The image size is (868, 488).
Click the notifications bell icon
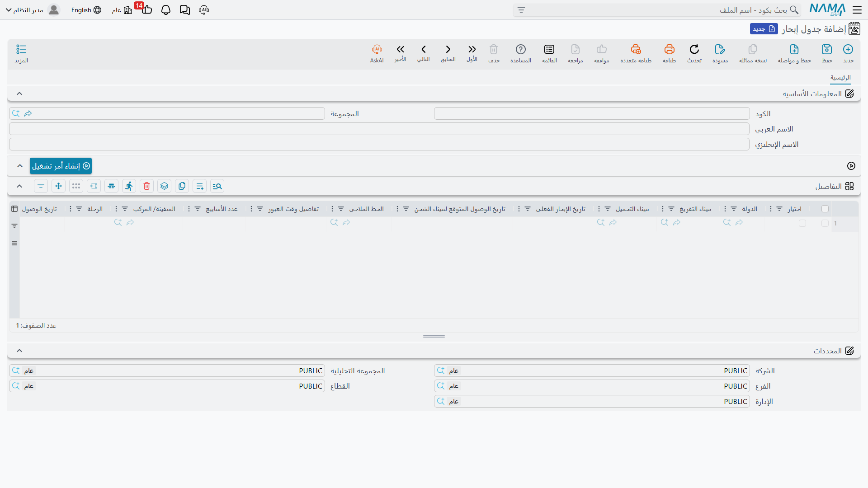point(166,10)
